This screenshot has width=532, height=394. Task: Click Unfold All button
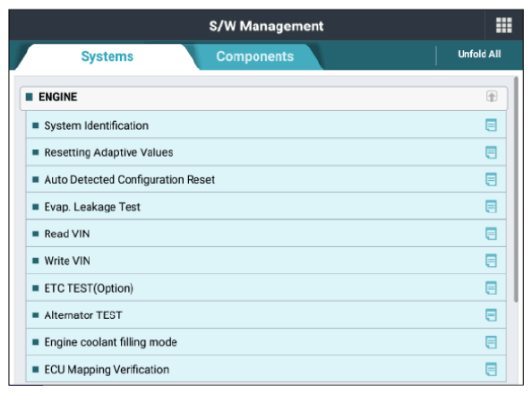coord(479,55)
